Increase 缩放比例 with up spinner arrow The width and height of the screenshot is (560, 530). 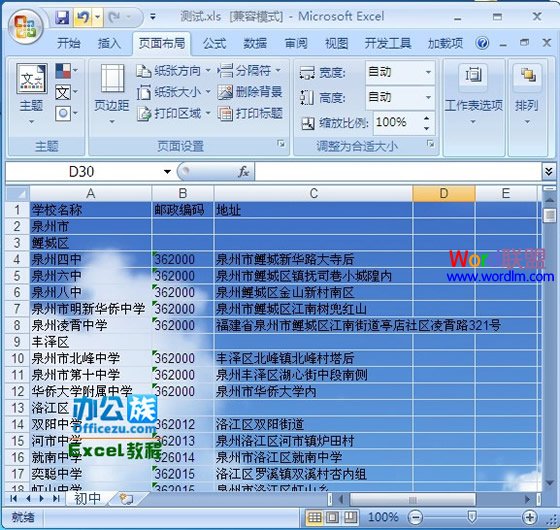[427, 118]
